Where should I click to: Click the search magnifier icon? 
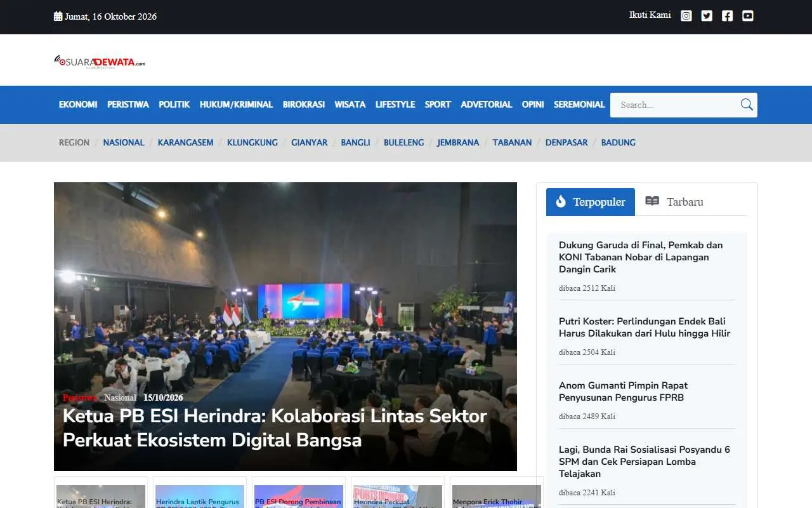[x=747, y=105]
